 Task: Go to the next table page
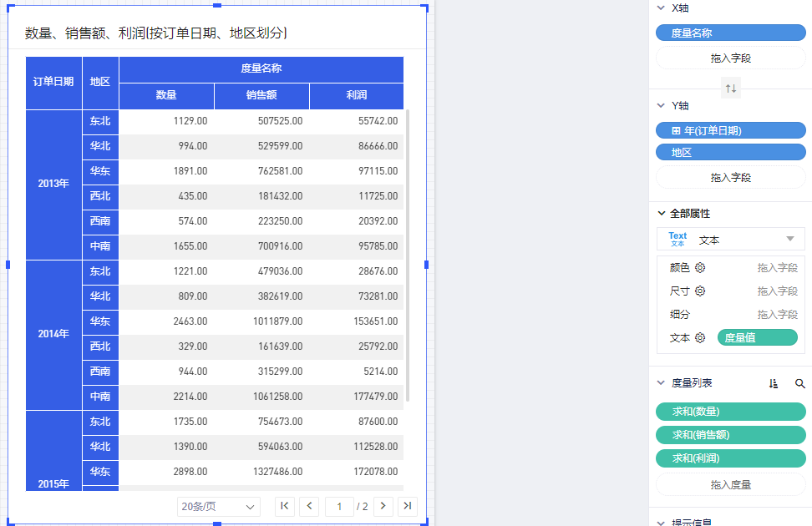pos(383,506)
